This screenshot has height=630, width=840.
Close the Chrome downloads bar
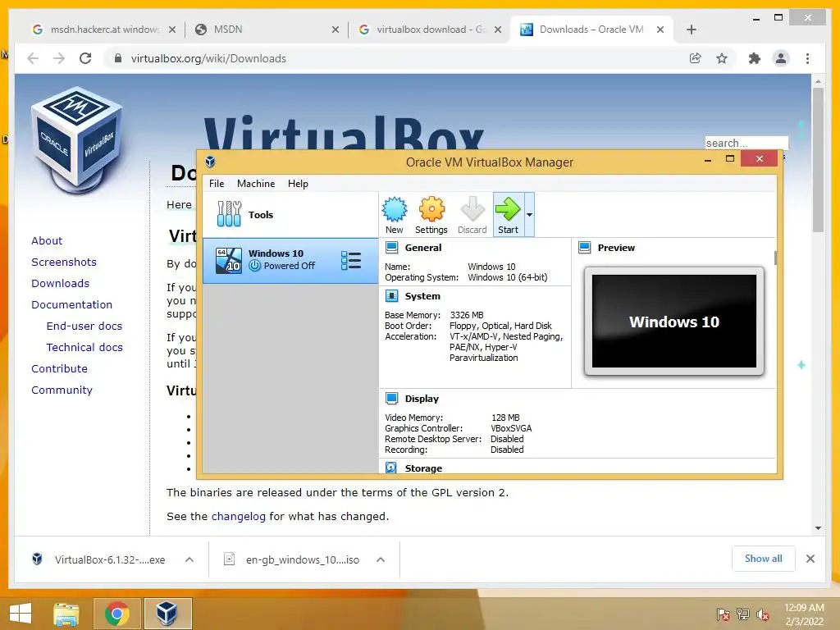(x=810, y=559)
